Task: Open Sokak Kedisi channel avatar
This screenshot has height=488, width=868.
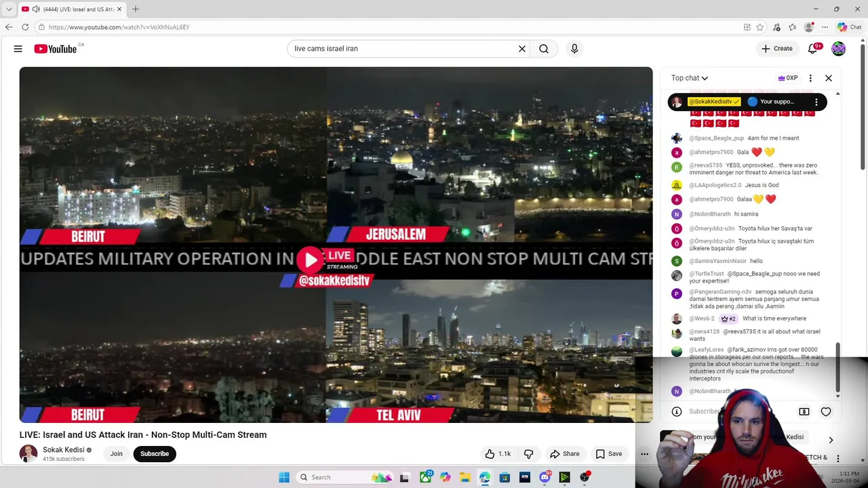Action: pyautogui.click(x=28, y=453)
